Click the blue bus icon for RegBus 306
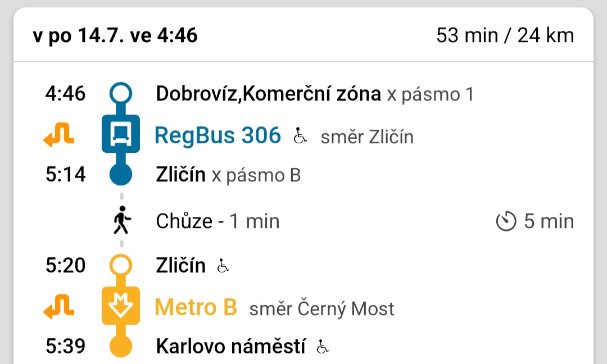This screenshot has width=607, height=364. click(121, 134)
